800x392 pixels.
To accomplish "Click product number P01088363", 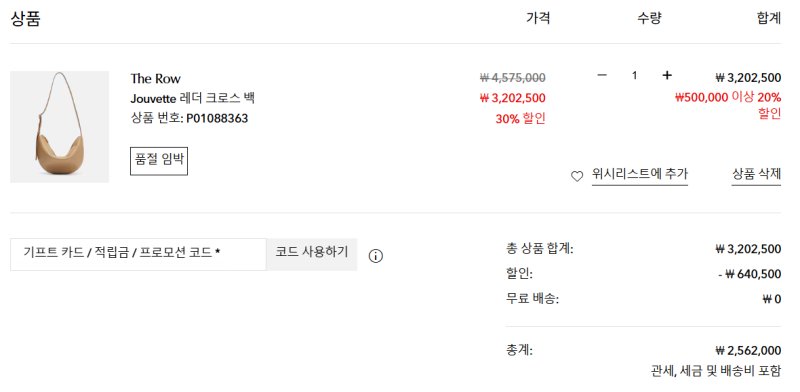I will click(217, 118).
